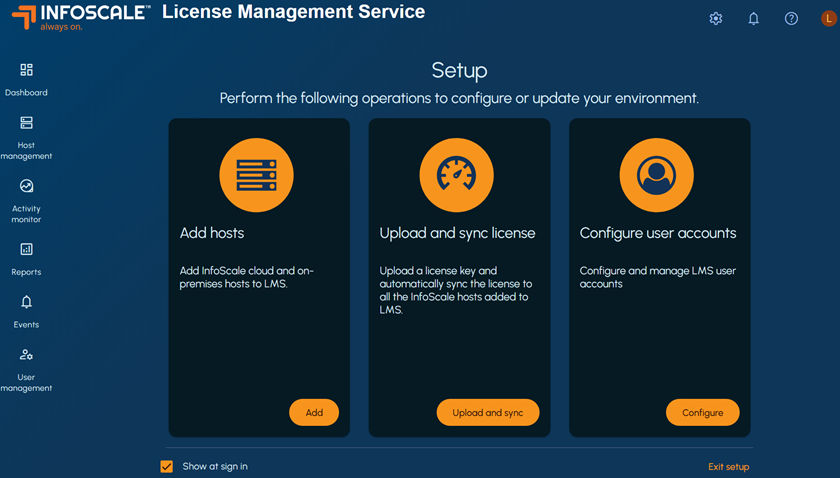This screenshot has width=840, height=478.
Task: Select the Host management menu label
Action: pos(26,151)
